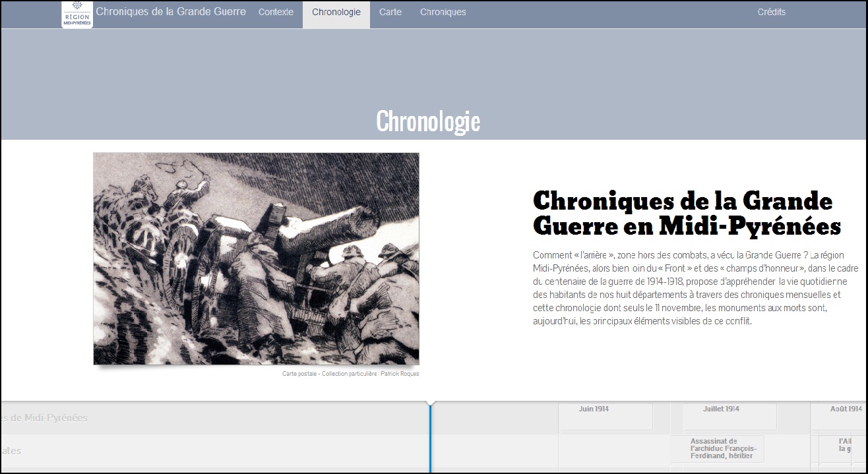The height and width of the screenshot is (474, 868).
Task: Select the Juin 1914 timeline entry
Action: (605, 417)
